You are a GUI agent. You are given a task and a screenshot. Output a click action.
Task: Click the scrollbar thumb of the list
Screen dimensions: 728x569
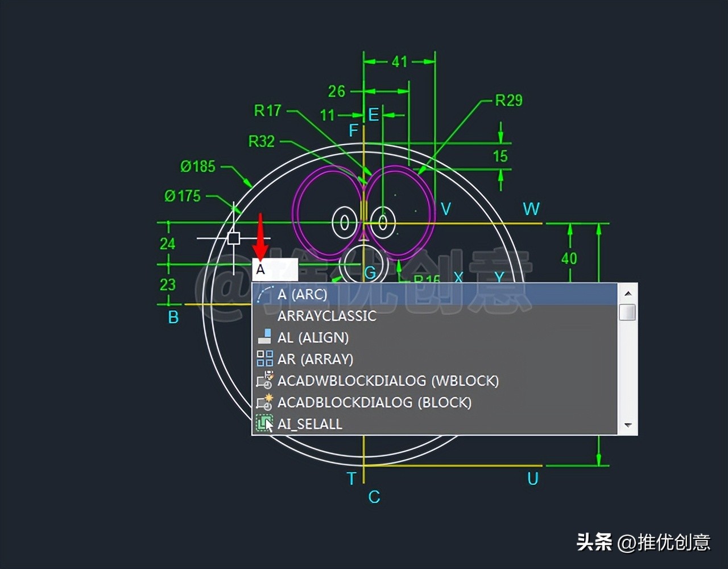click(628, 312)
